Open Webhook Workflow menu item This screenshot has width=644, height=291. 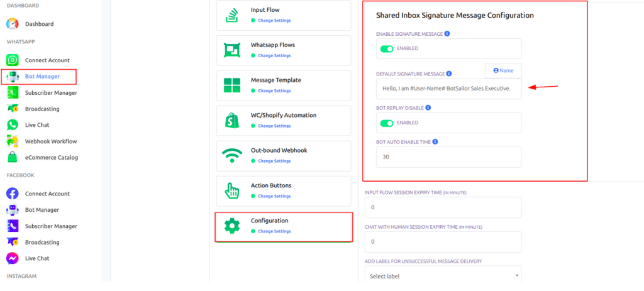click(51, 141)
